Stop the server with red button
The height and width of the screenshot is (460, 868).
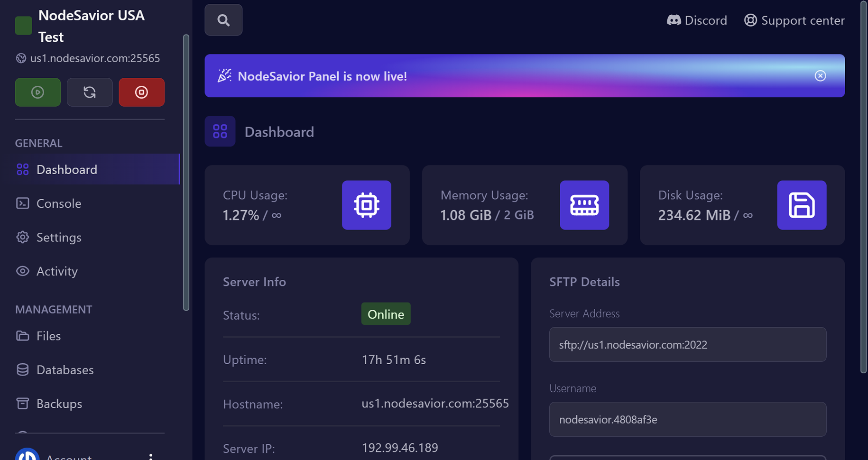141,92
